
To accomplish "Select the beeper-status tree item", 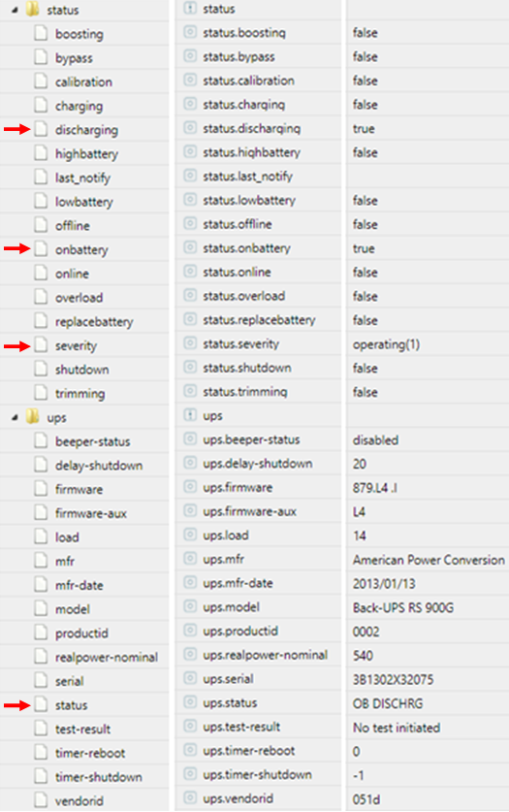I will point(93,441).
